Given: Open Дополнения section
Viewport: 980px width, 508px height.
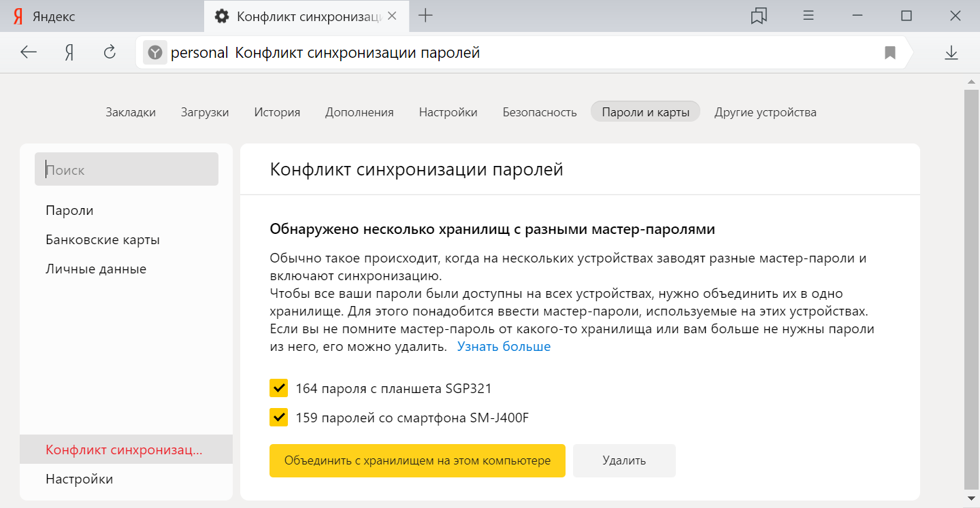Looking at the screenshot, I should 359,112.
